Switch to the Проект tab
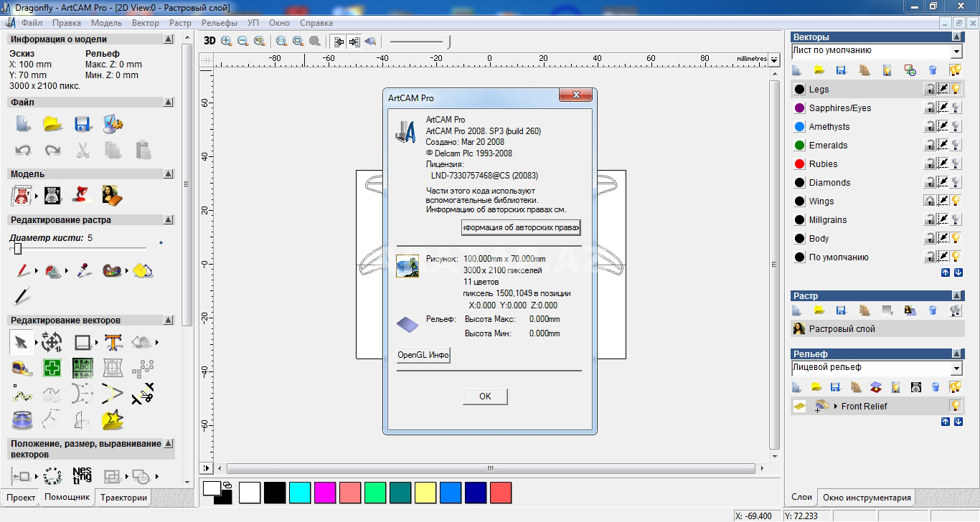This screenshot has height=522, width=980. pyautogui.click(x=21, y=497)
